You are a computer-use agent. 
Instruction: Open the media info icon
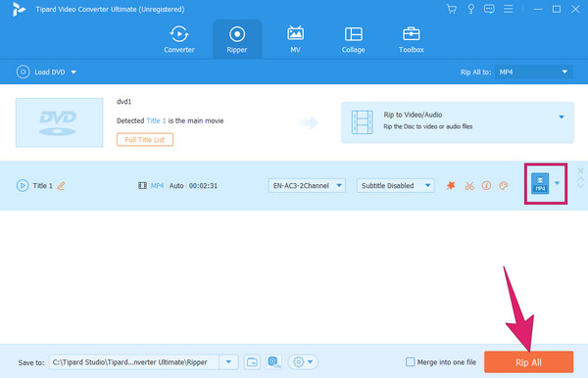[x=486, y=185]
